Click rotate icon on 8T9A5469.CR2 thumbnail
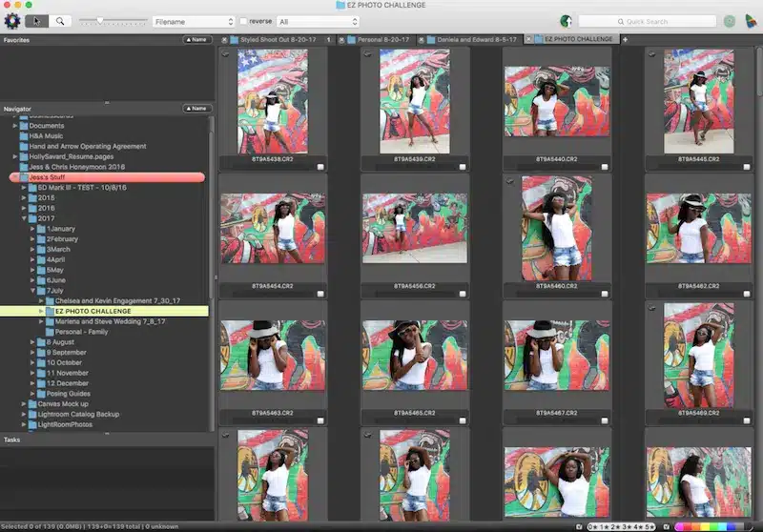This screenshot has height=532, width=763. 651,308
